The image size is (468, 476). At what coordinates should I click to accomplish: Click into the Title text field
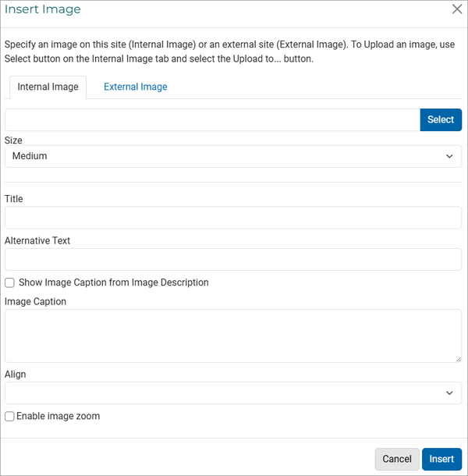[233, 218]
